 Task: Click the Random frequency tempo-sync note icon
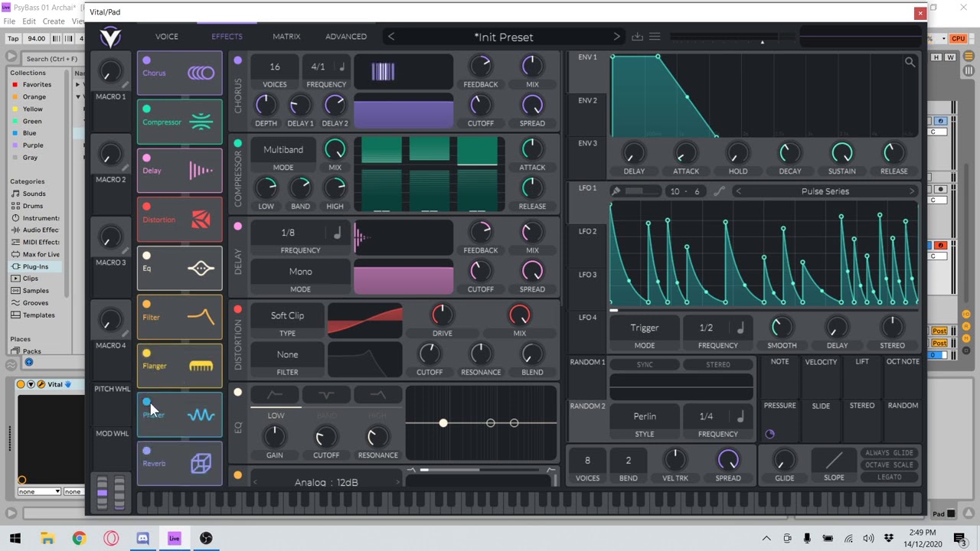(740, 416)
